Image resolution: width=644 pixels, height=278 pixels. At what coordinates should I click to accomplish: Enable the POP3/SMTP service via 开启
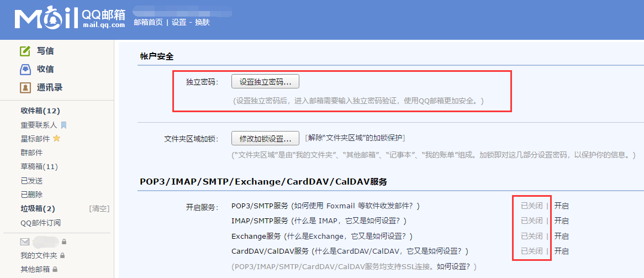562,206
